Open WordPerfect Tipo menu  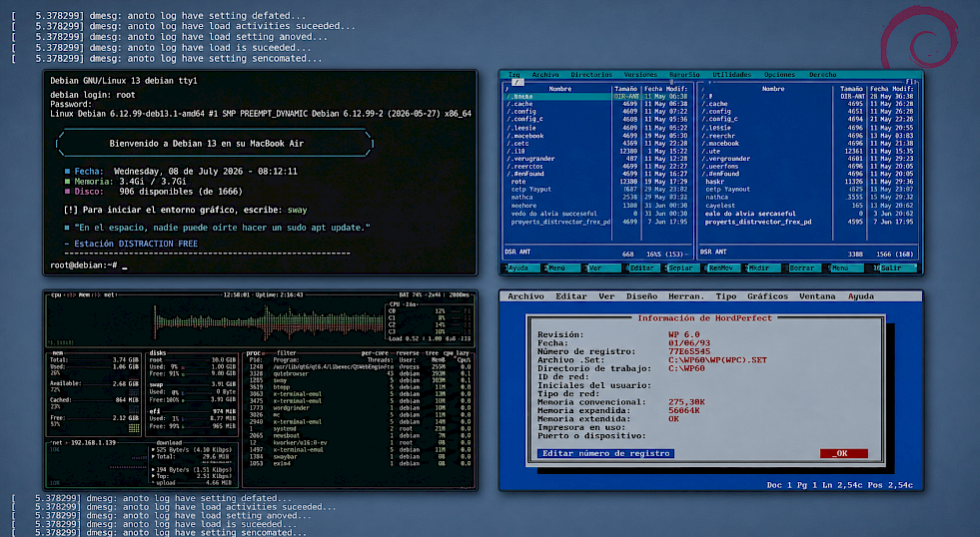tap(726, 296)
